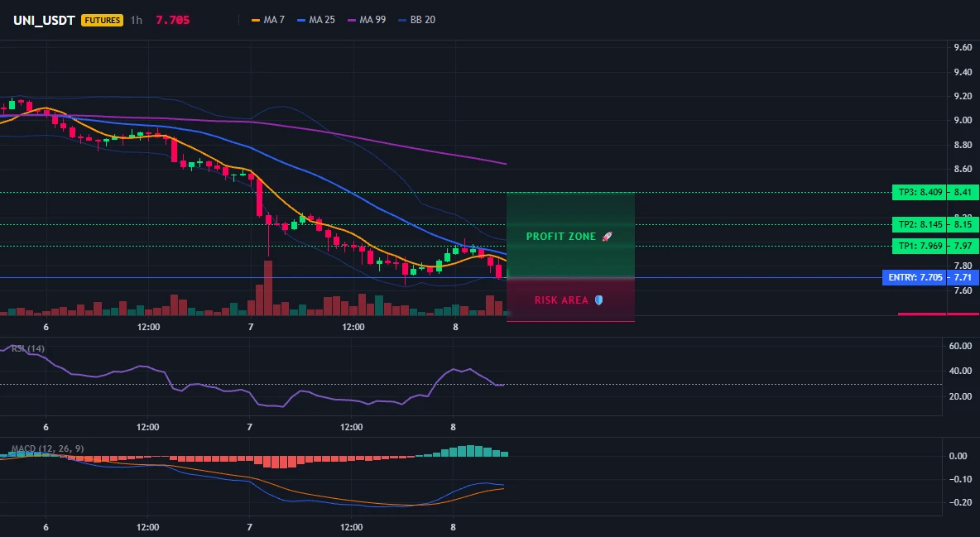Click the TP2: 8.145 price label
The width and height of the screenshot is (980, 537).
pos(920,224)
